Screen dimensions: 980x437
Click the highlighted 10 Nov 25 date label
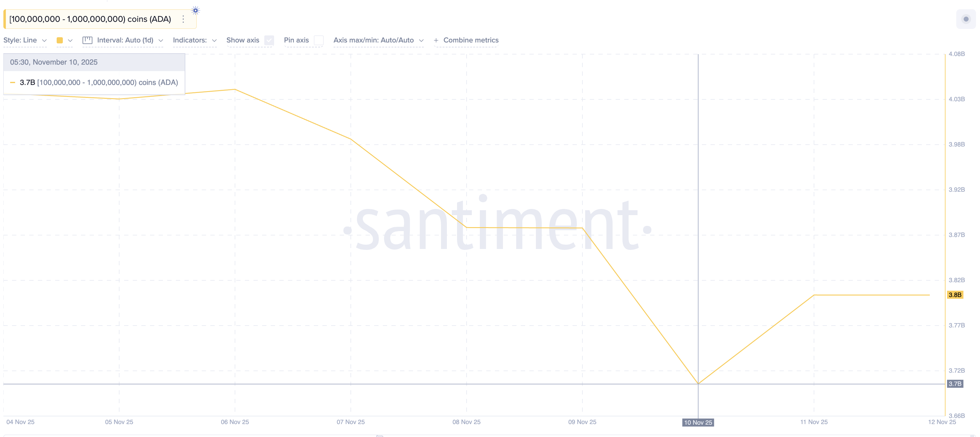[698, 423]
